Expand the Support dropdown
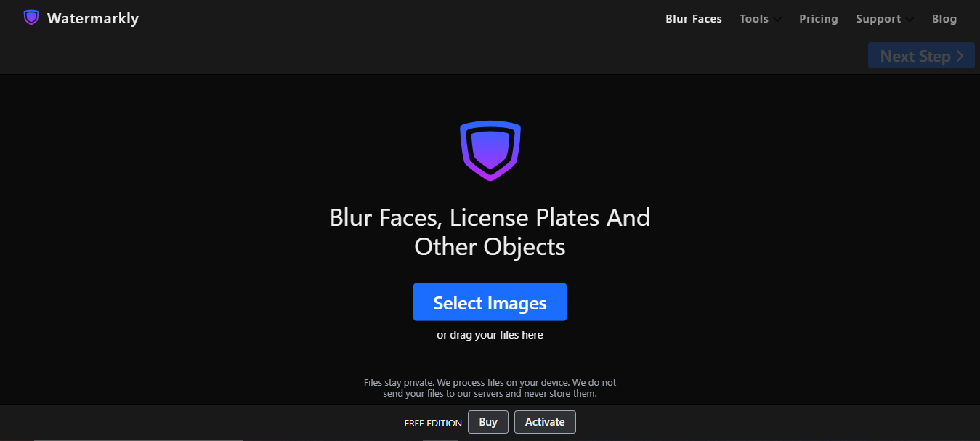980x441 pixels. (884, 19)
